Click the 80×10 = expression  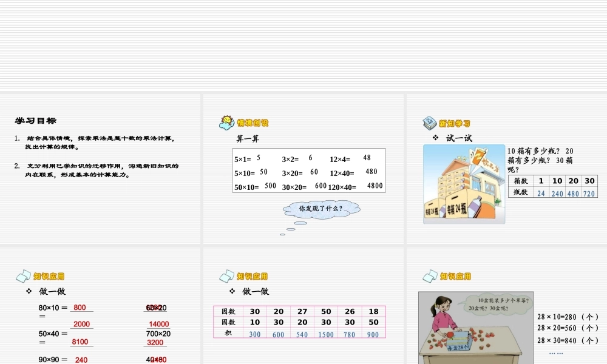[53, 308]
